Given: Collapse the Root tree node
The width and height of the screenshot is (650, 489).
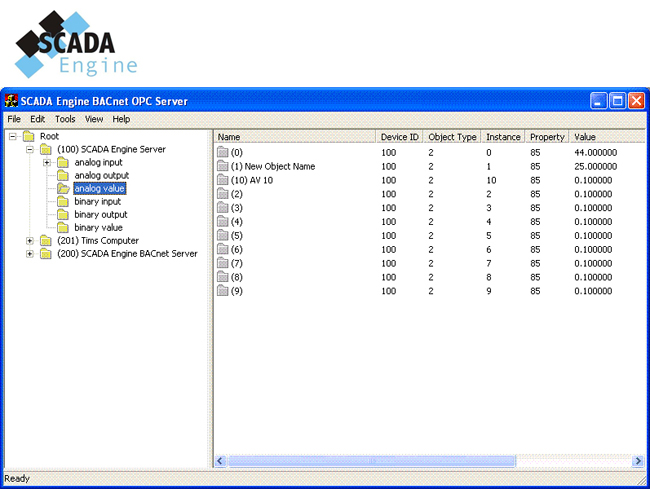Looking at the screenshot, I should 13,136.
